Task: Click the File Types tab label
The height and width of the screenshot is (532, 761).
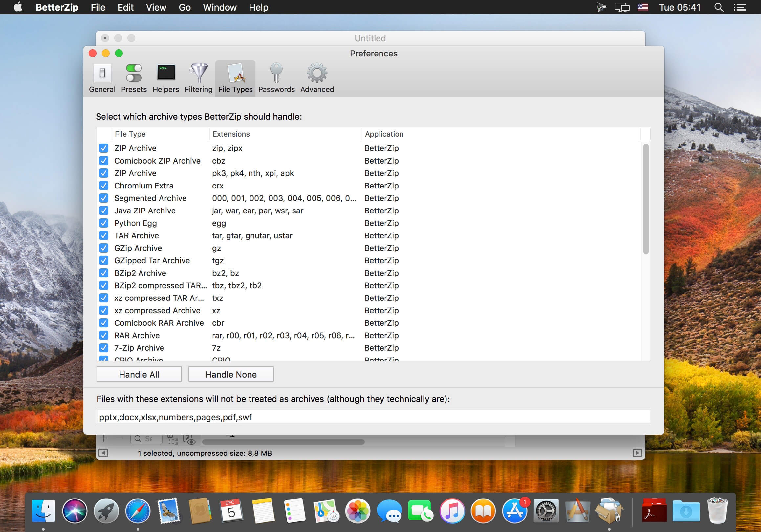Action: tap(235, 89)
